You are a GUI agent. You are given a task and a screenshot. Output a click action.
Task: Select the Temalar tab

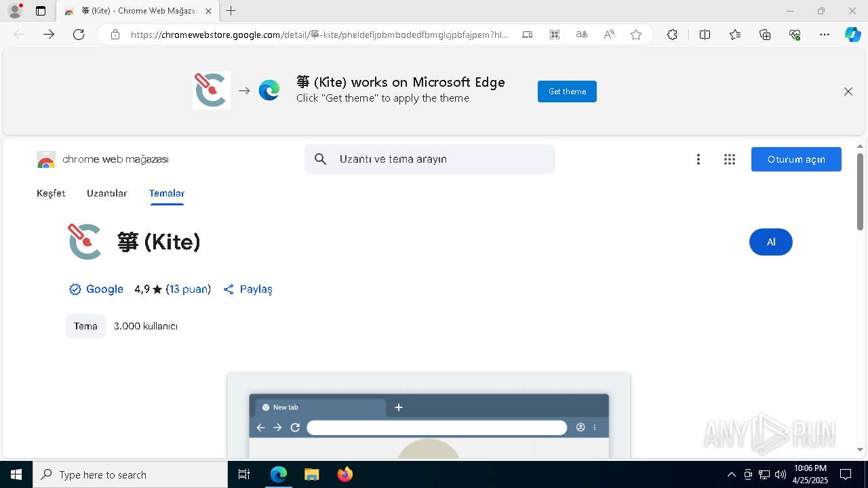point(167,193)
